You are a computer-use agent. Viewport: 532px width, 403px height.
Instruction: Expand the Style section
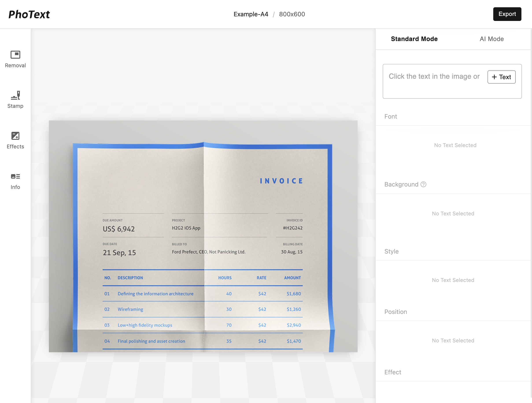391,251
